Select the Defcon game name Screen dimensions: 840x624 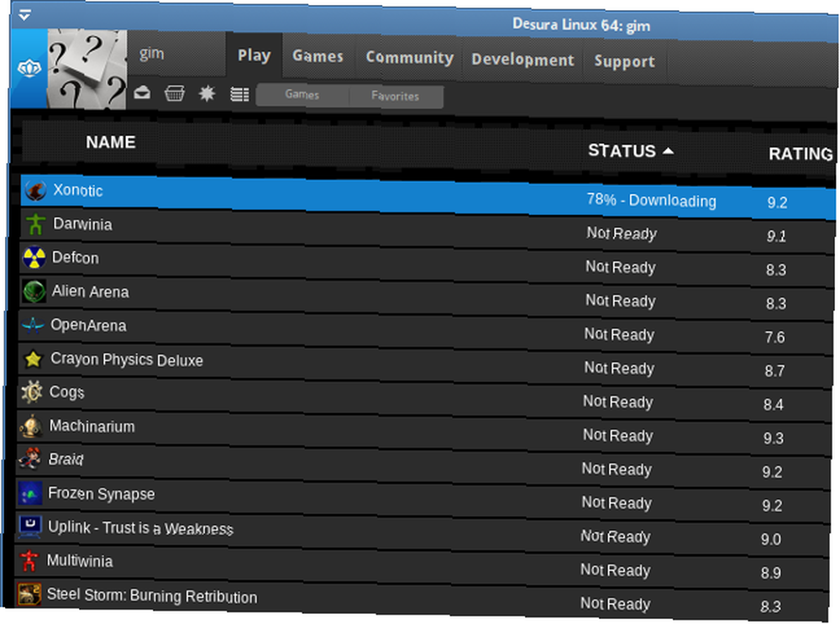click(x=75, y=258)
